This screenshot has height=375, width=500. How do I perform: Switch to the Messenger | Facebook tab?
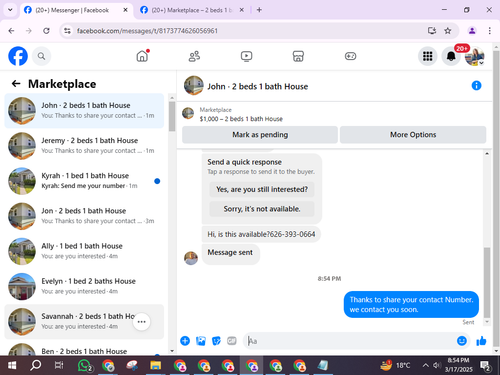(72, 10)
